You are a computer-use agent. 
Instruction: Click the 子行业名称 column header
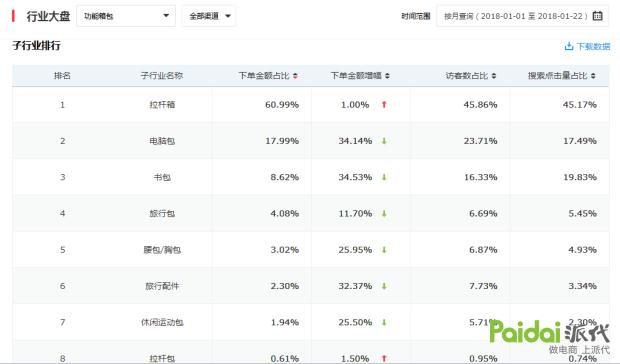162,75
